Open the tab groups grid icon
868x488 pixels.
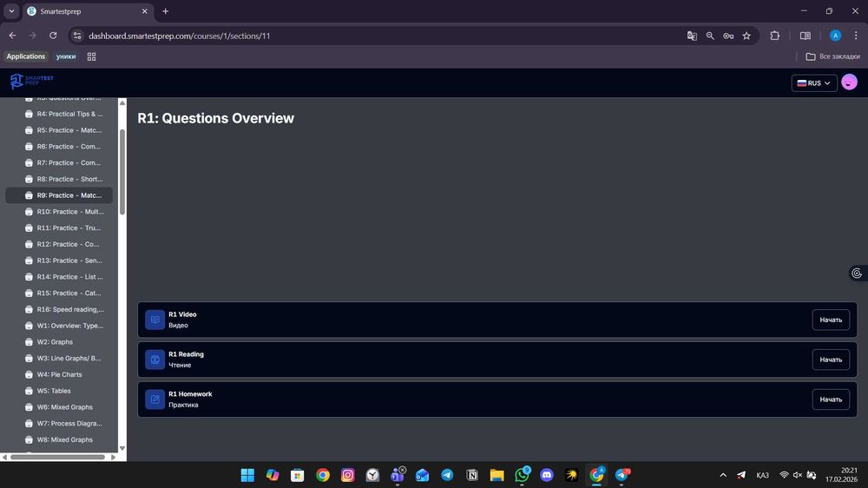[x=92, y=56]
